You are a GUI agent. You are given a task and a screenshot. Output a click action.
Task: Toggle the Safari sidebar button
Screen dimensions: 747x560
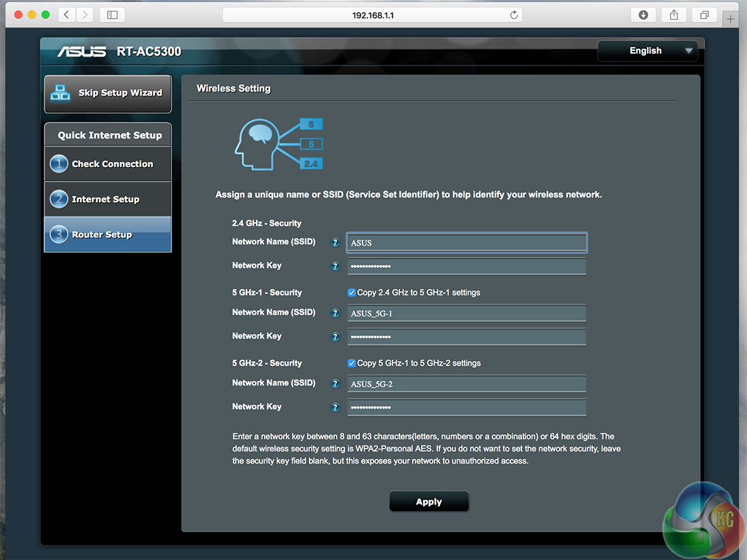(113, 15)
